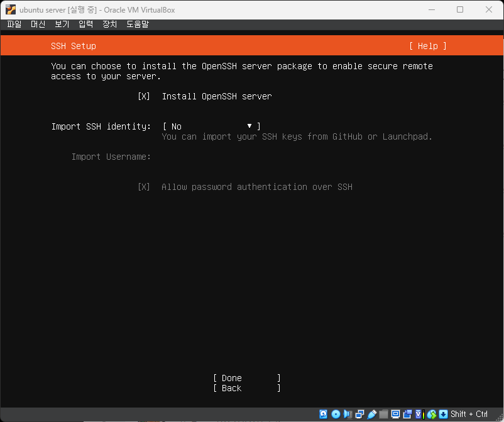Click the optical disc drive icon
This screenshot has width=504, height=422.
click(x=336, y=414)
